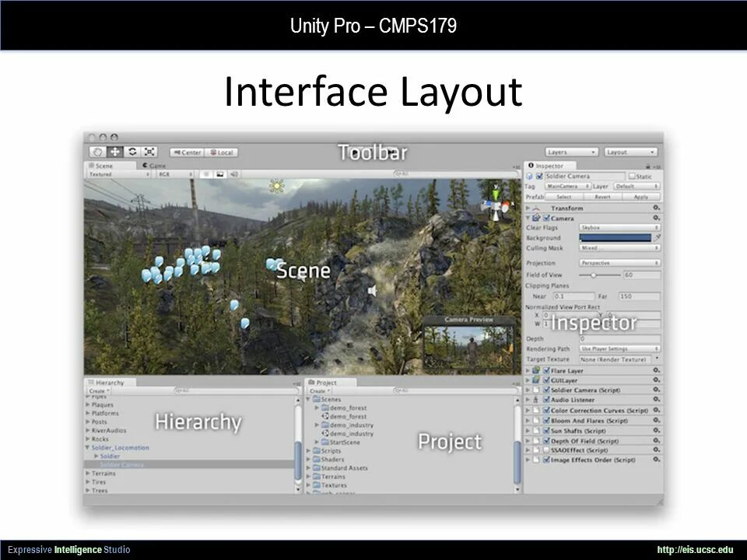This screenshot has height=560, width=747.
Task: Switch to the Game tab
Action: coord(154,166)
